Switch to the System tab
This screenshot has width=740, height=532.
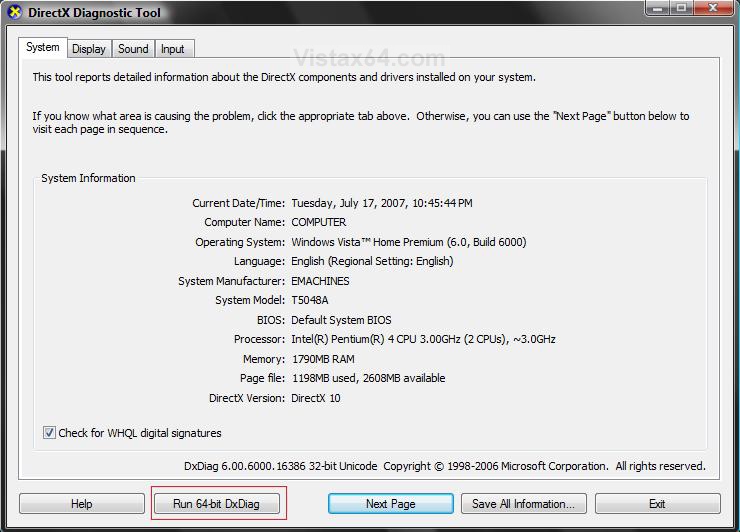(x=43, y=48)
